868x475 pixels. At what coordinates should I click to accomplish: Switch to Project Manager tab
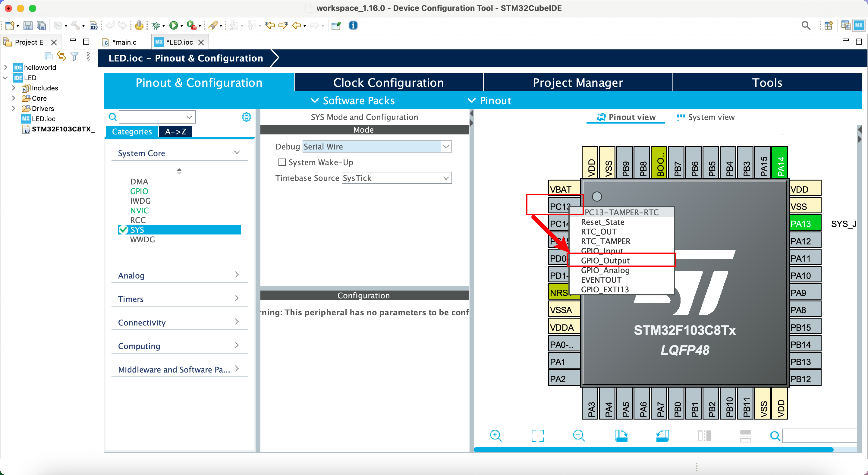coord(578,83)
